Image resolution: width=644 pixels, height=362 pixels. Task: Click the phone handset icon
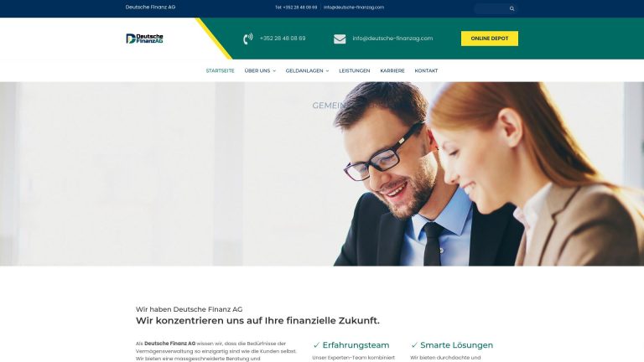(248, 39)
